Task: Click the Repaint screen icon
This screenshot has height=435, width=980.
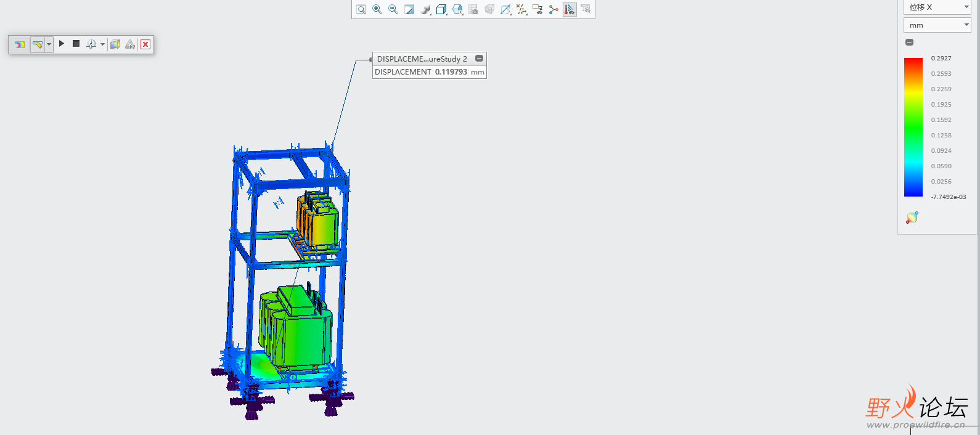Action: click(409, 9)
